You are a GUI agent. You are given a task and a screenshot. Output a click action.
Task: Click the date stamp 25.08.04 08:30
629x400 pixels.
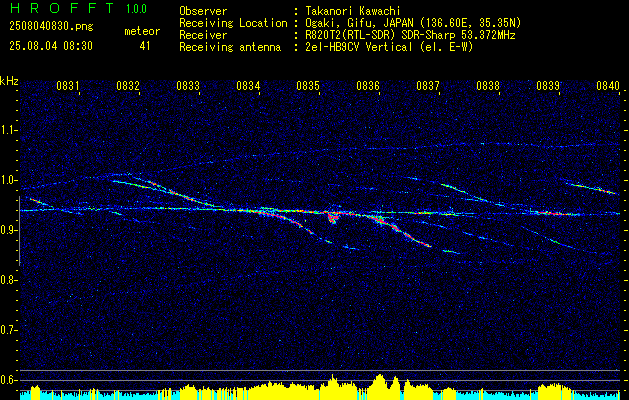click(x=51, y=46)
